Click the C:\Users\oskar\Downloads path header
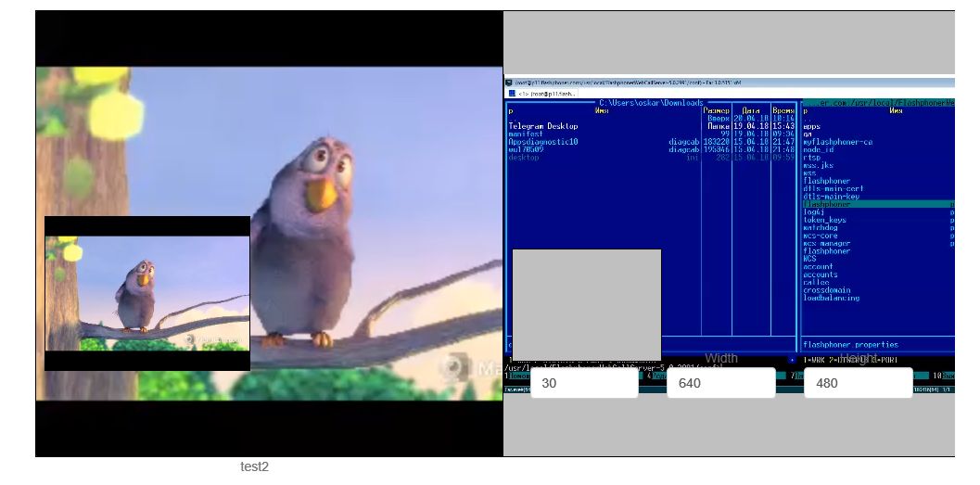 [x=651, y=102]
